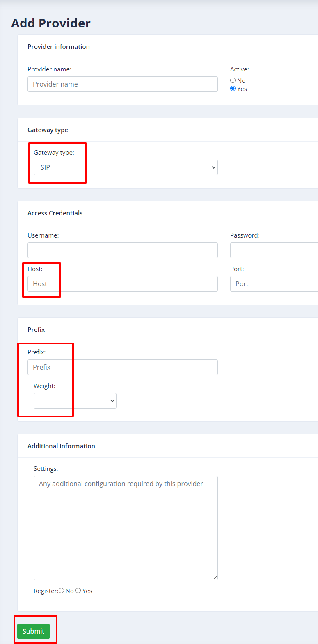Open the Gateway type dropdown showing SIP
This screenshot has width=318, height=644.
pos(126,167)
